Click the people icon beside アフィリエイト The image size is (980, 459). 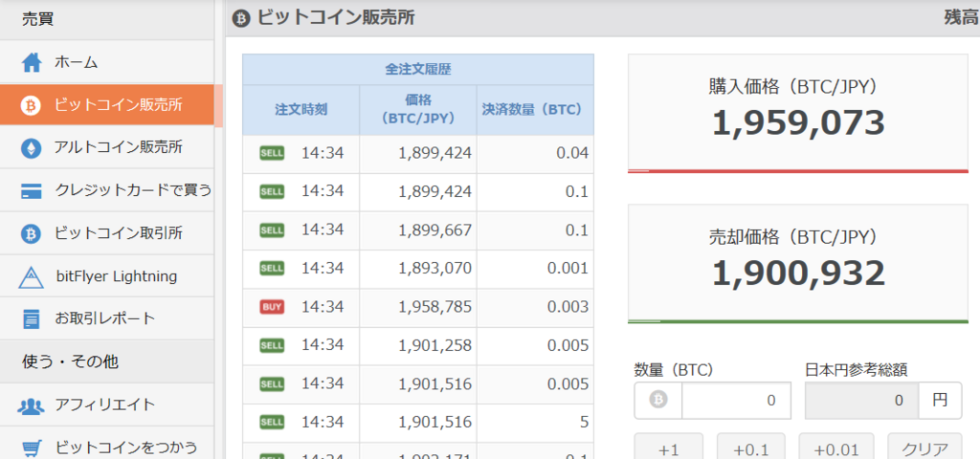point(31,405)
